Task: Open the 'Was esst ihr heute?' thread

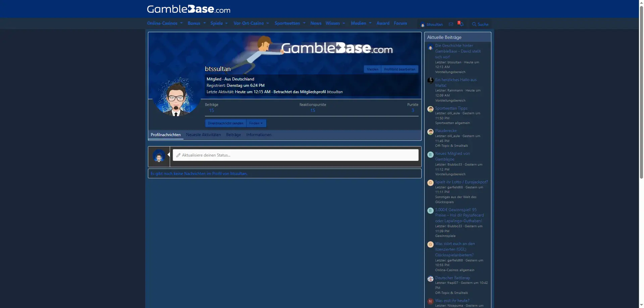Action: 452,301
